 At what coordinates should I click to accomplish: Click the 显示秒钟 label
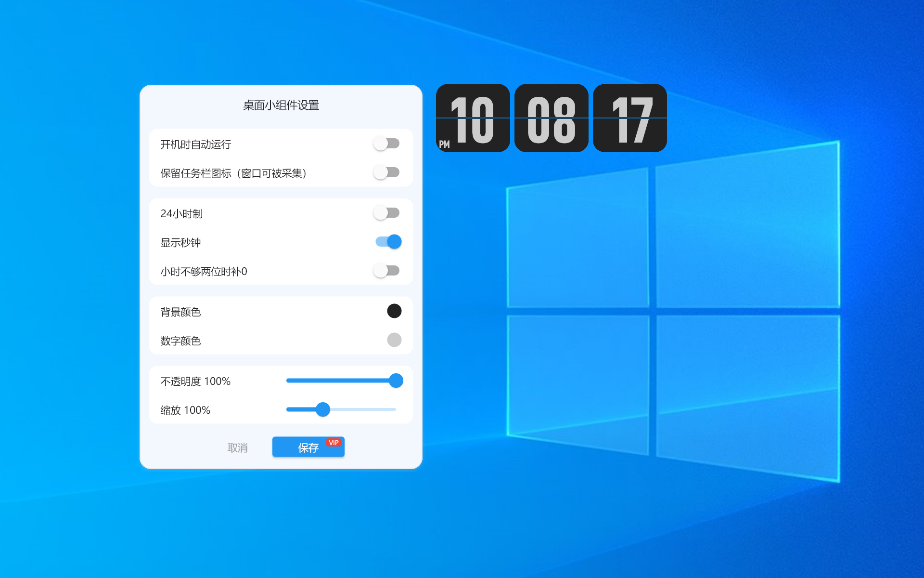[180, 243]
